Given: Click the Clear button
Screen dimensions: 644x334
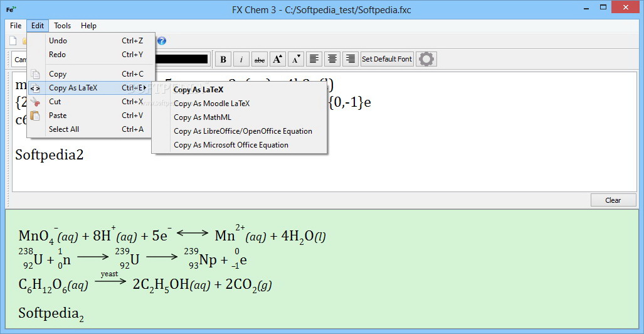Looking at the screenshot, I should (613, 200).
